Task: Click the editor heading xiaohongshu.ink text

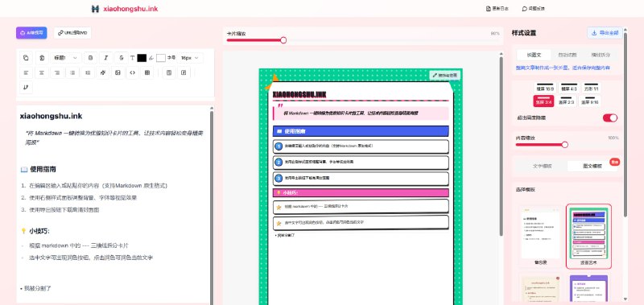Action: (x=51, y=116)
